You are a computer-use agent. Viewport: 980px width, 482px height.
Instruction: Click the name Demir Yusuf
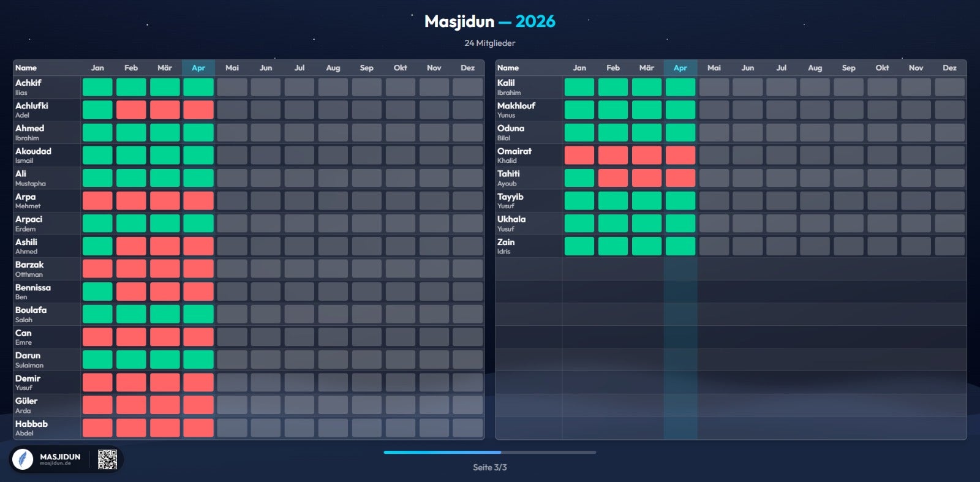[28, 383]
